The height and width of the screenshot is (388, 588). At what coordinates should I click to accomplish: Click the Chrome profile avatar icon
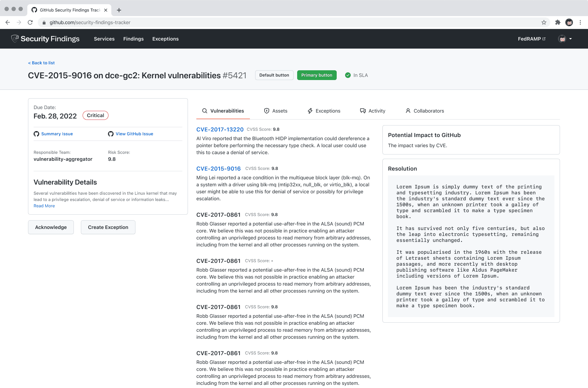coord(569,22)
